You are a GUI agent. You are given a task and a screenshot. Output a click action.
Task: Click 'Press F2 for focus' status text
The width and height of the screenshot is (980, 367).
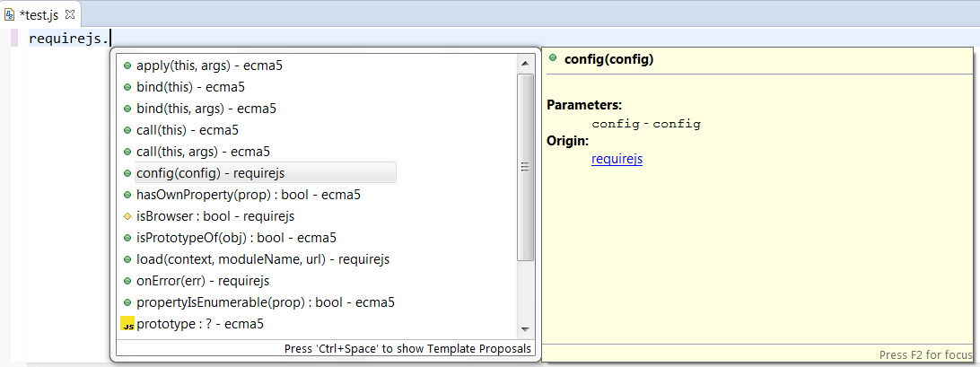926,355
